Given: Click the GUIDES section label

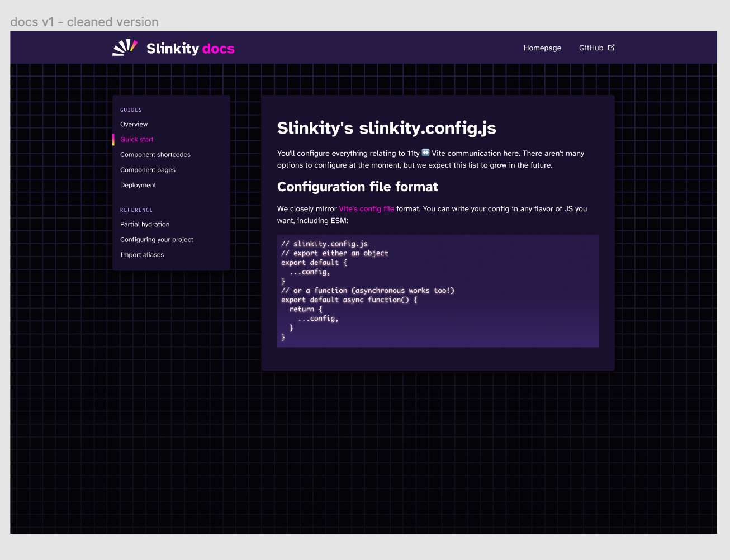Looking at the screenshot, I should (x=131, y=110).
